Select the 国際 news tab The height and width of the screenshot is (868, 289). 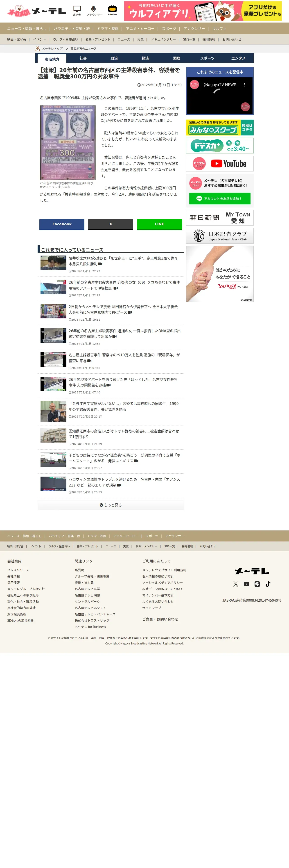pos(176,58)
